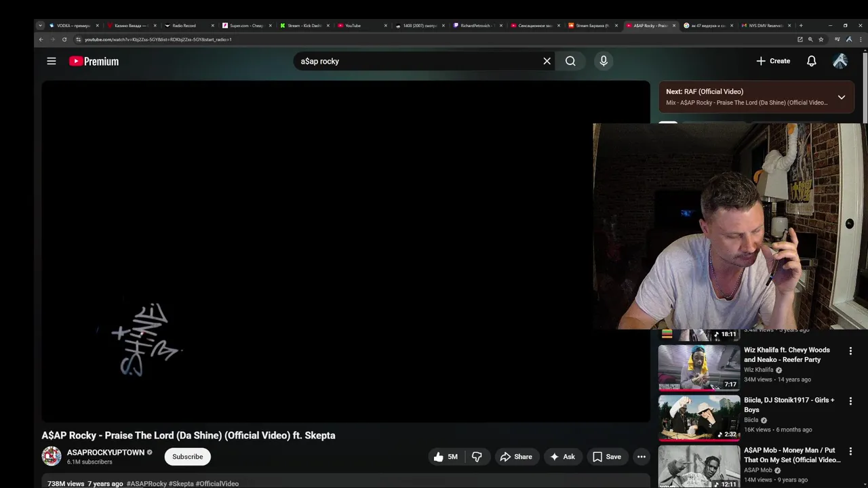This screenshot has height=488, width=868.
Task: Switch to the Radio Record tab
Action: pos(184,26)
